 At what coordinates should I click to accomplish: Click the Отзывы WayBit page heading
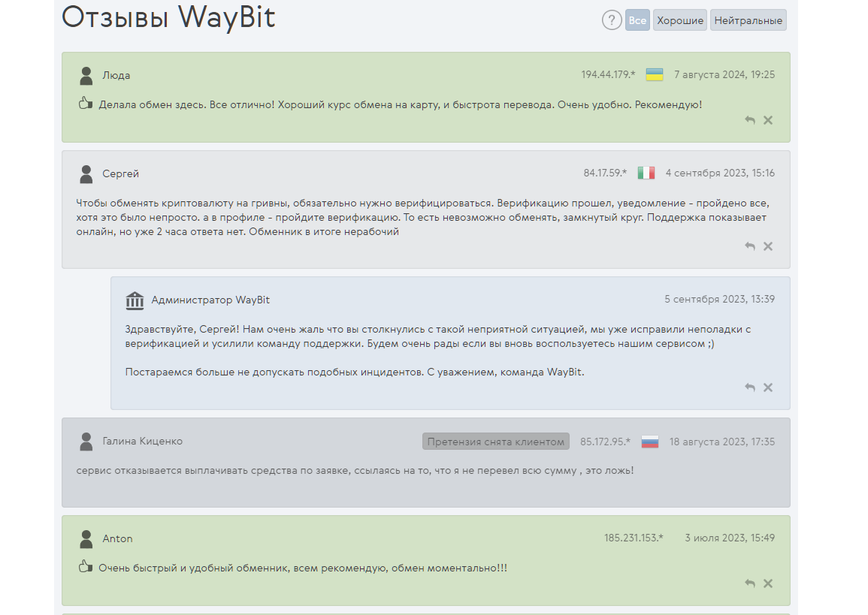coord(168,17)
